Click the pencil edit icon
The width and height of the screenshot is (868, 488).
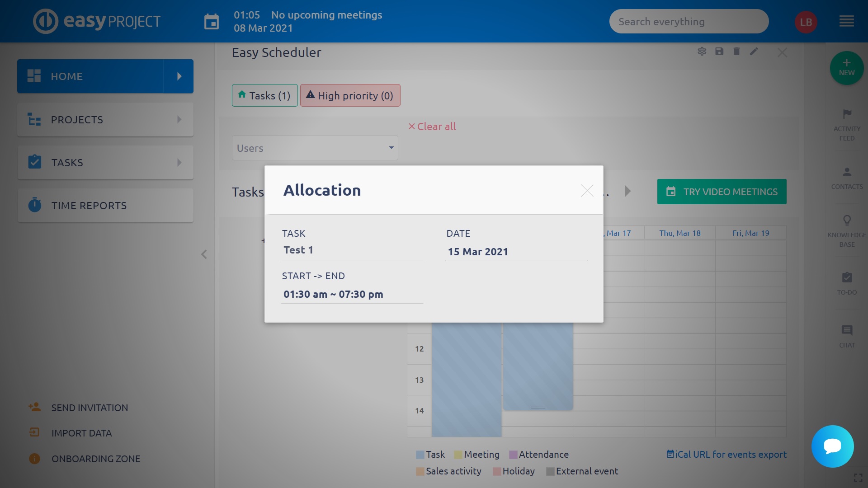tap(754, 52)
